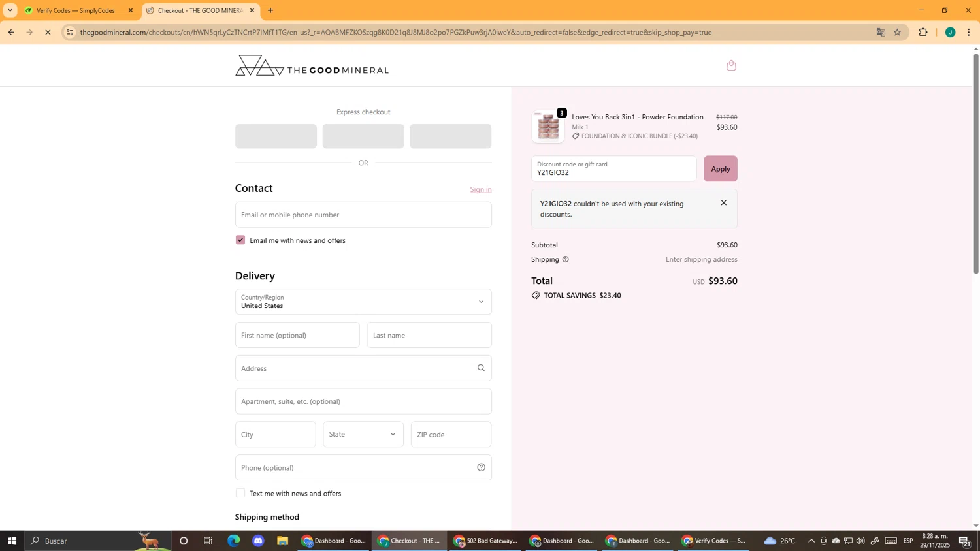Open volume control in tray
Viewport: 980px width, 551px height.
click(x=860, y=541)
